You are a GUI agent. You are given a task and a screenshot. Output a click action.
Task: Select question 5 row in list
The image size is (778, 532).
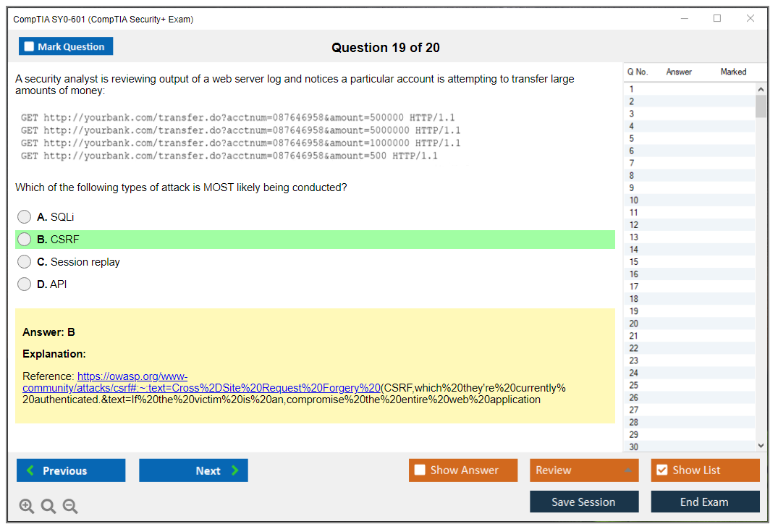point(632,138)
